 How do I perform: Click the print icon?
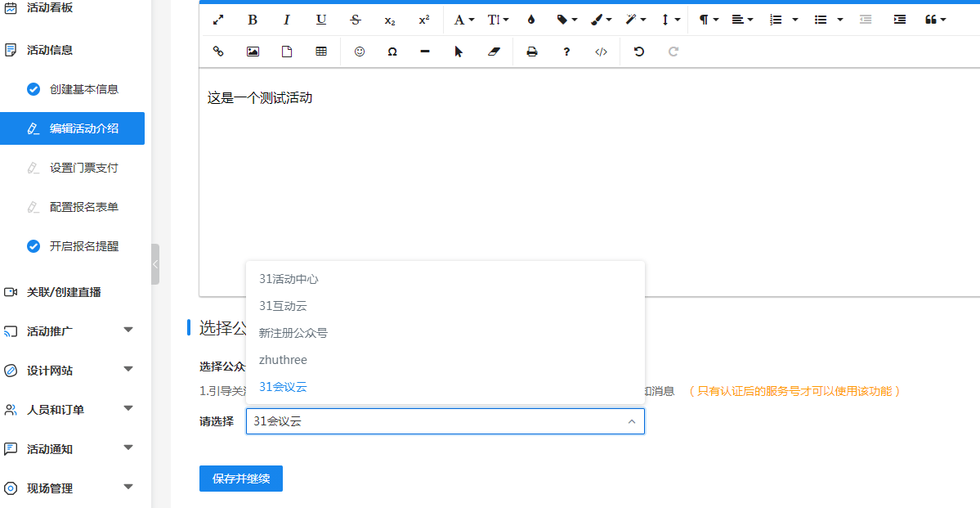(x=532, y=52)
